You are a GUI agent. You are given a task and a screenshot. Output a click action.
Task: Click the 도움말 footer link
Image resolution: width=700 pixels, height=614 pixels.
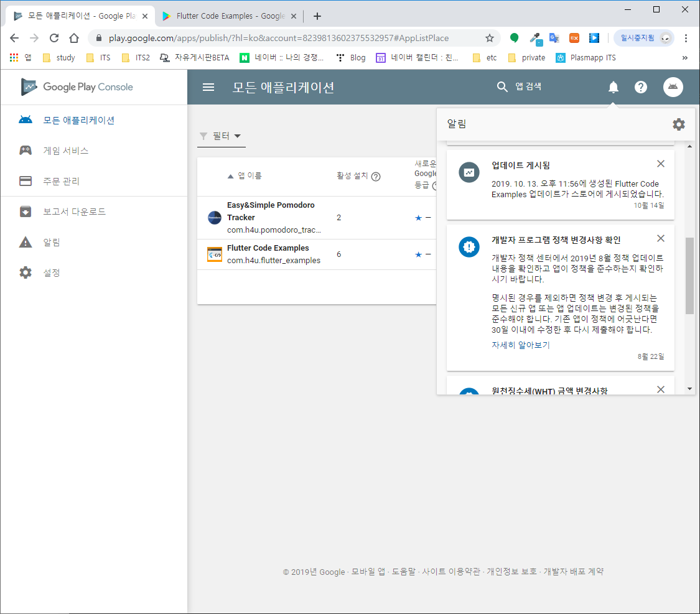pyautogui.click(x=403, y=571)
